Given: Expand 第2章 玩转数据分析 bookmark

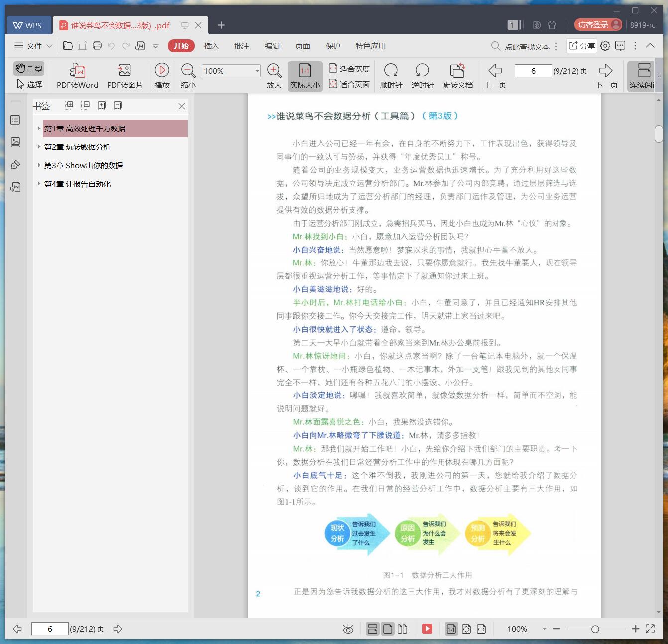Looking at the screenshot, I should tap(39, 147).
